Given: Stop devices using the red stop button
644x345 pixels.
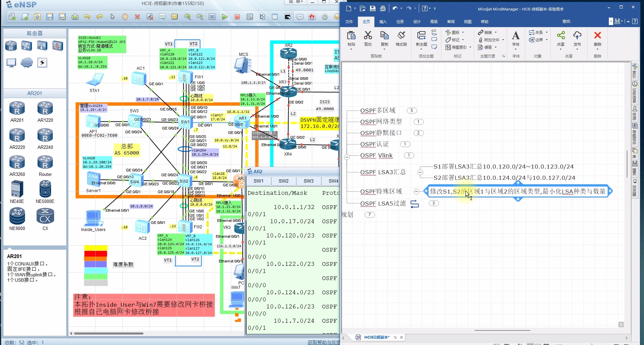Looking at the screenshot, I should click(x=237, y=17).
